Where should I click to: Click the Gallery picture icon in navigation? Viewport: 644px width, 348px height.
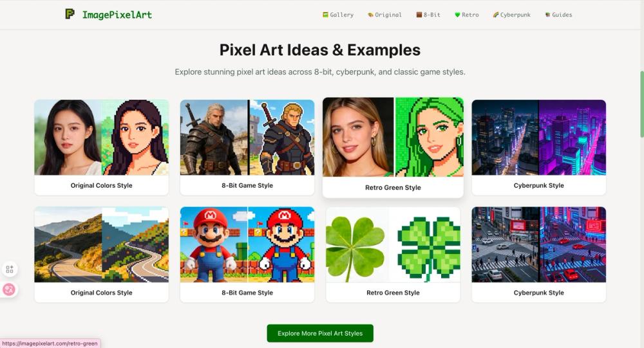[x=325, y=15]
